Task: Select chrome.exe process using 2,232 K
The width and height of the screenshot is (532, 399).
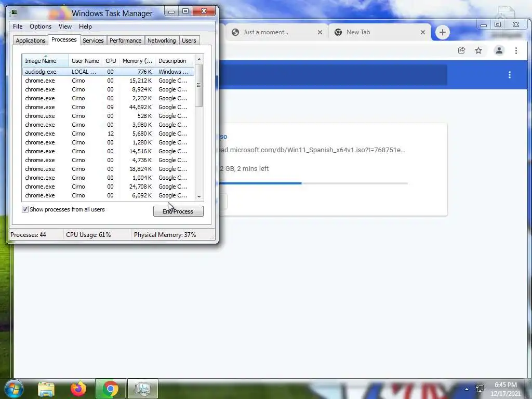Action: (108, 98)
